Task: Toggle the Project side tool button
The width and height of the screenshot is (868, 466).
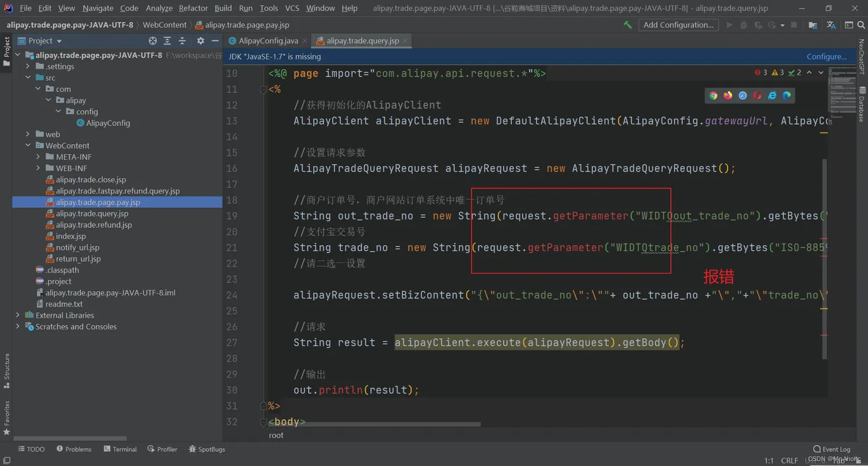Action: point(7,52)
